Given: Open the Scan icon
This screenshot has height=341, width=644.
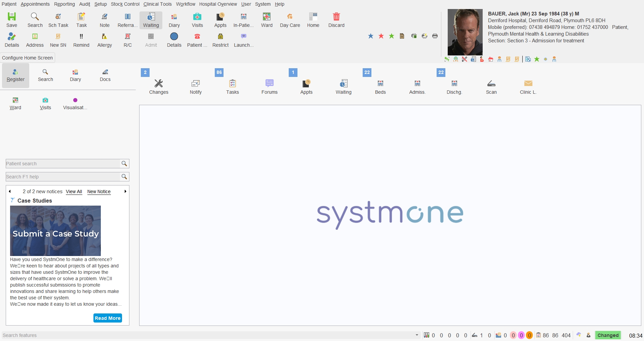Looking at the screenshot, I should click(491, 87).
